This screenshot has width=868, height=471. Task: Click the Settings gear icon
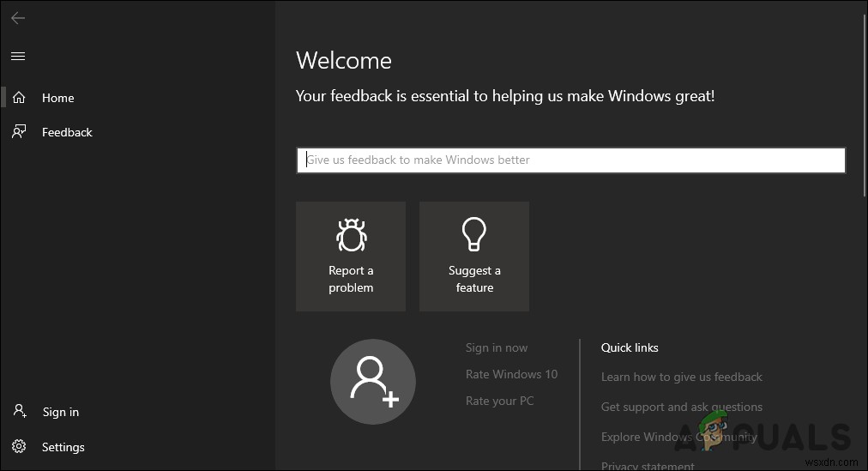19,446
